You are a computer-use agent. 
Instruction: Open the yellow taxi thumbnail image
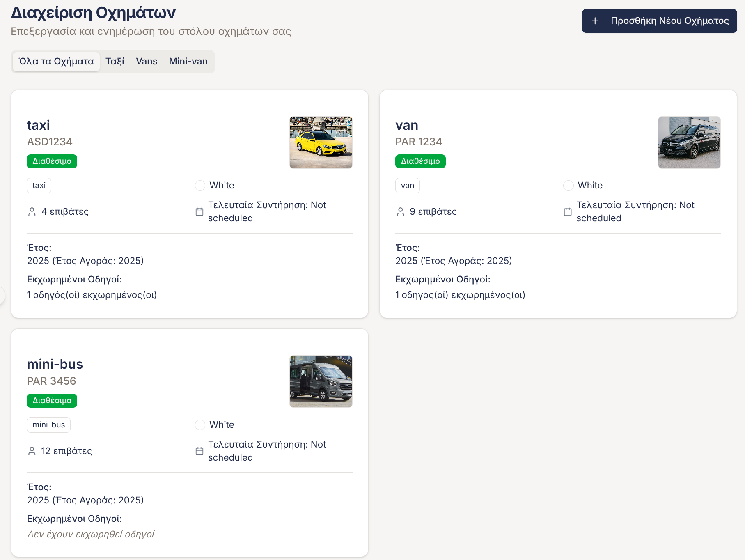point(321,142)
